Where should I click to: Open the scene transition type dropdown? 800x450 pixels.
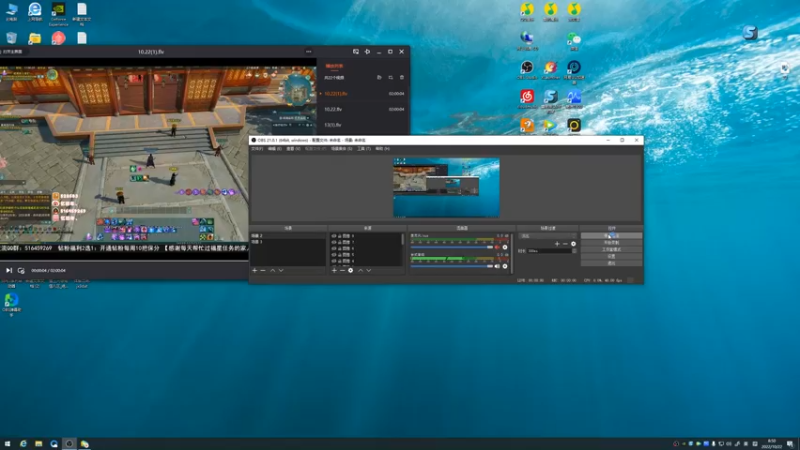pyautogui.click(x=547, y=236)
